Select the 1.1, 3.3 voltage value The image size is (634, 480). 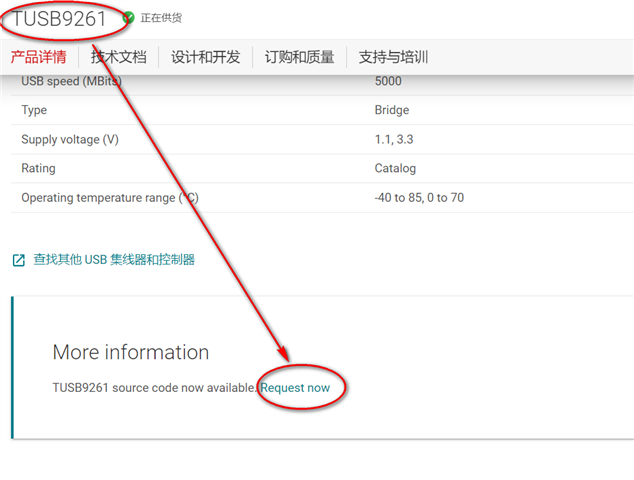(x=394, y=140)
